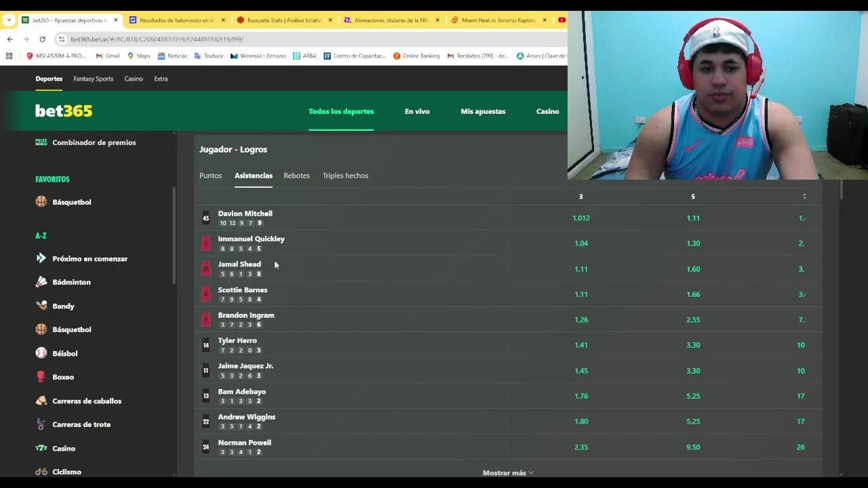Bet Tyler Herro 3 assists at 1.41

(x=581, y=345)
